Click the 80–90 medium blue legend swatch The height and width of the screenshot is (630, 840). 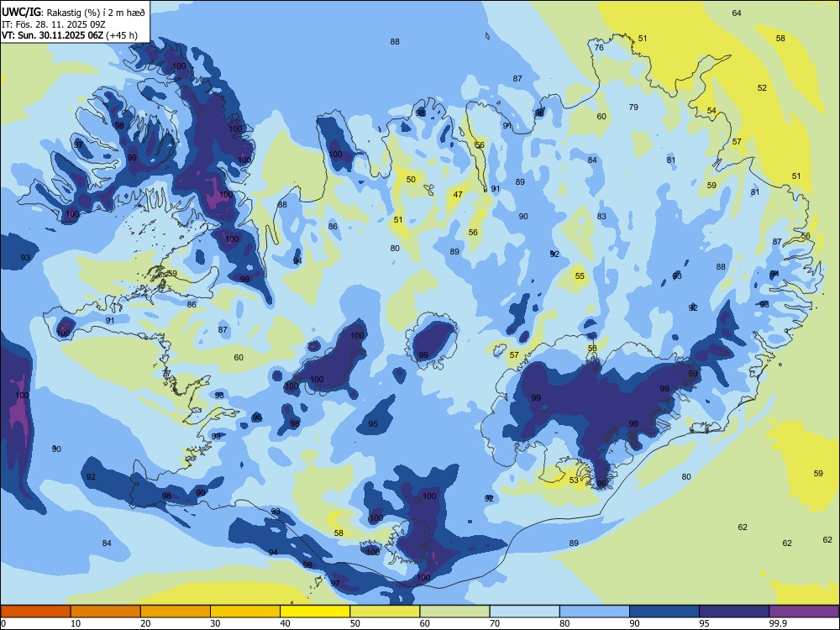click(x=595, y=612)
